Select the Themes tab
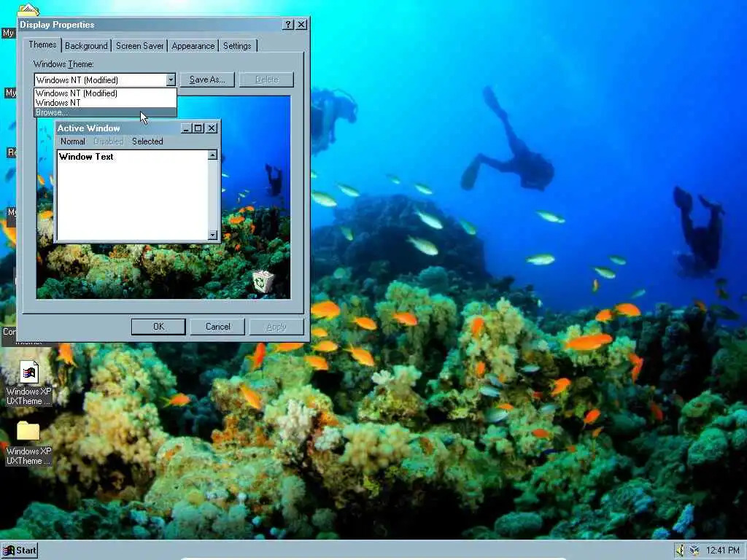This screenshot has height=560, width=747. [42, 44]
